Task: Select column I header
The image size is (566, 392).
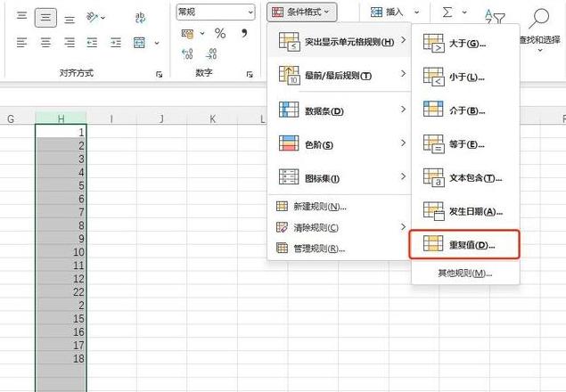Action: coord(111,118)
